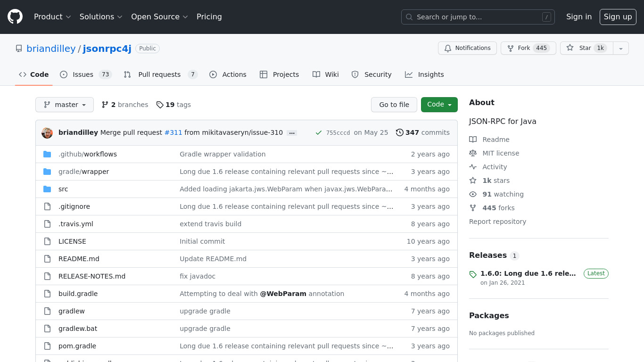Click the repository book icon beside briandilley
Screen dimensions: 644x362
click(19, 49)
